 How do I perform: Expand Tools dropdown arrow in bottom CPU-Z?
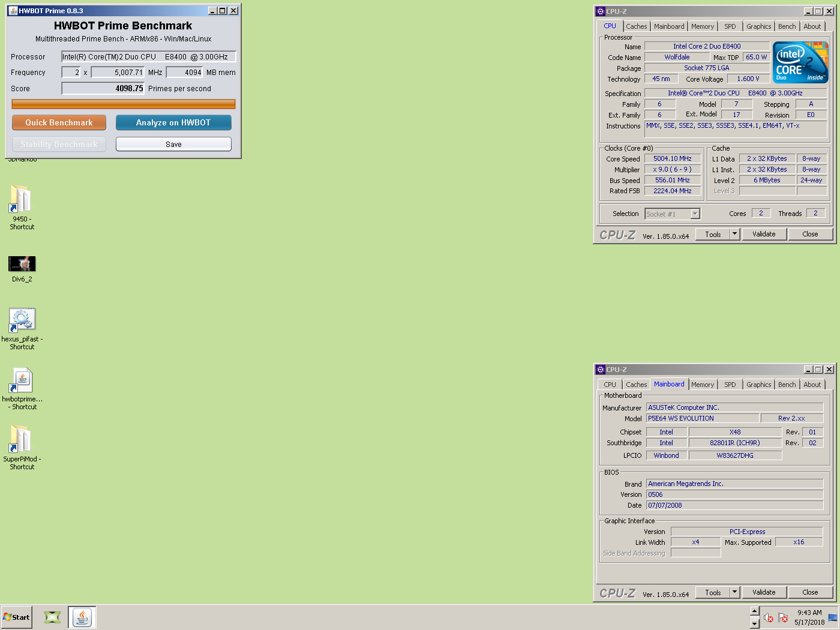[x=734, y=593]
